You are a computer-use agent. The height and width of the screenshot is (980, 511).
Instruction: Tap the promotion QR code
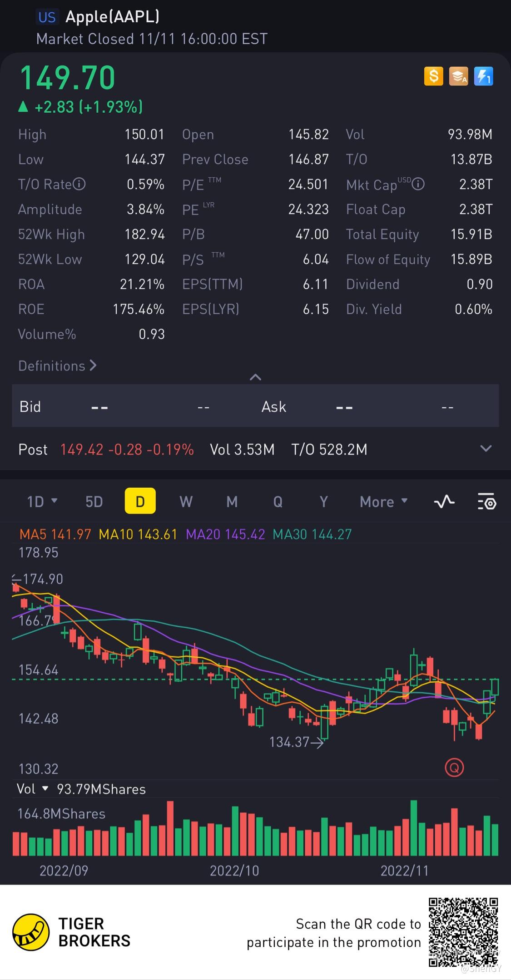pos(464,932)
